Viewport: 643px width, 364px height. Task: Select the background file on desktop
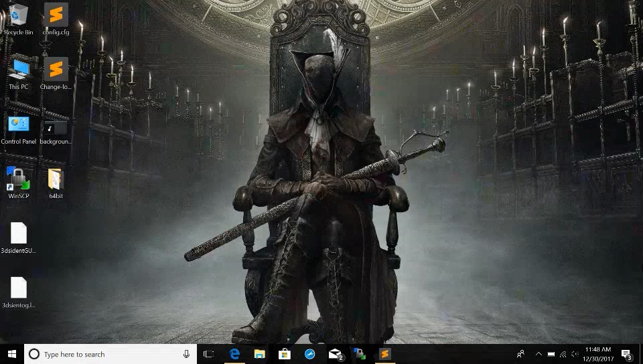[56, 127]
